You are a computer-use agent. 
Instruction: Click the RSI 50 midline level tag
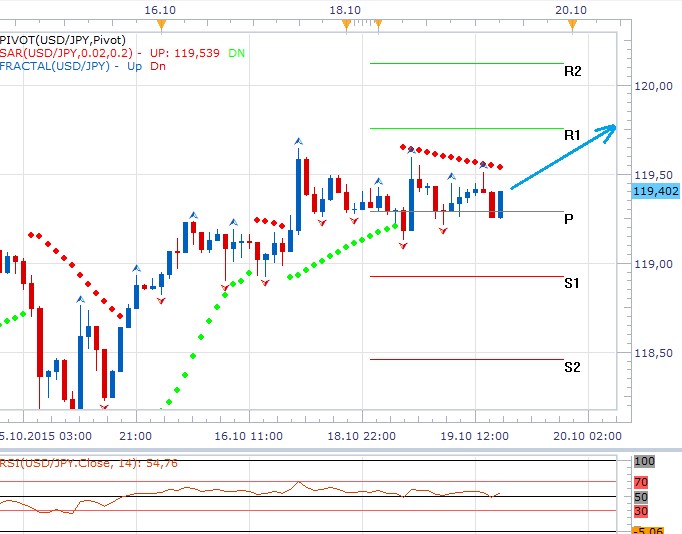coord(643,497)
